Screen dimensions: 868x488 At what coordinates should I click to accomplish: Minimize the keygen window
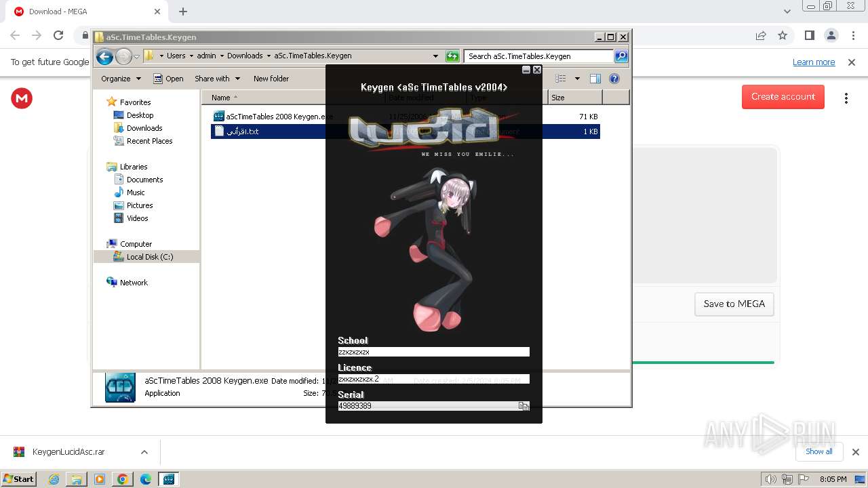tap(526, 70)
